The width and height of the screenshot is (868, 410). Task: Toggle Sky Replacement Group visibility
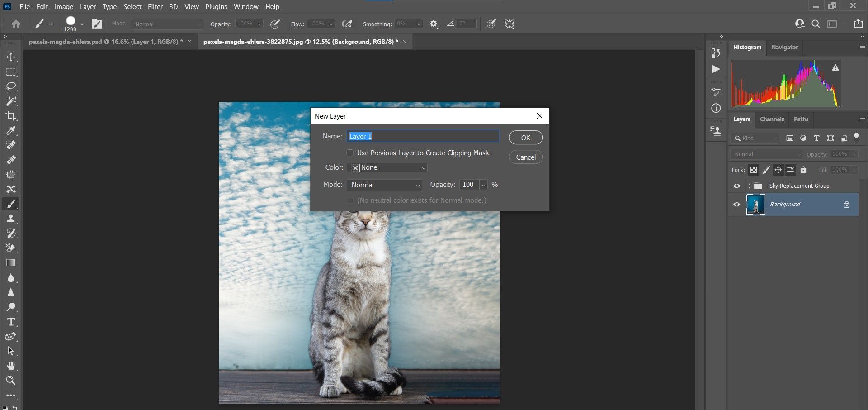tap(736, 186)
